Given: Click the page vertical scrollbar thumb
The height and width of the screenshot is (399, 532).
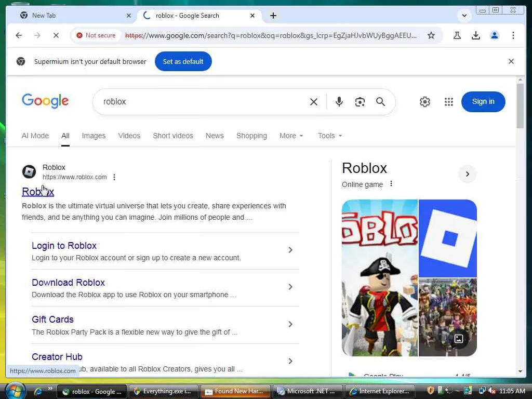Looking at the screenshot, I should (520, 106).
